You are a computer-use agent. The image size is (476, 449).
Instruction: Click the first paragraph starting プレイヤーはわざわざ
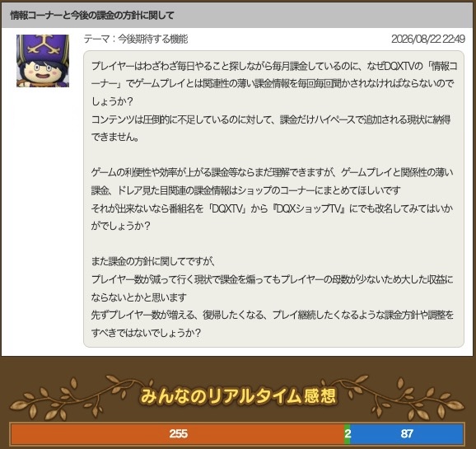(274, 83)
